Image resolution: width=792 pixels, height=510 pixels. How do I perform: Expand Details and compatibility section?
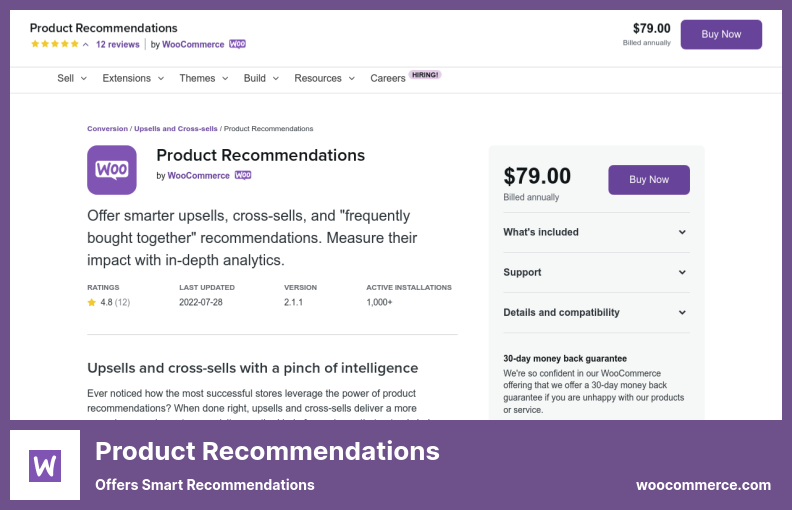[x=596, y=312]
